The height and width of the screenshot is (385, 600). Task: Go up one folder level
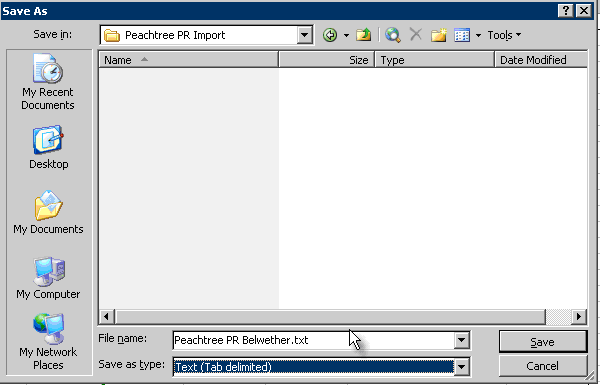tap(364, 35)
